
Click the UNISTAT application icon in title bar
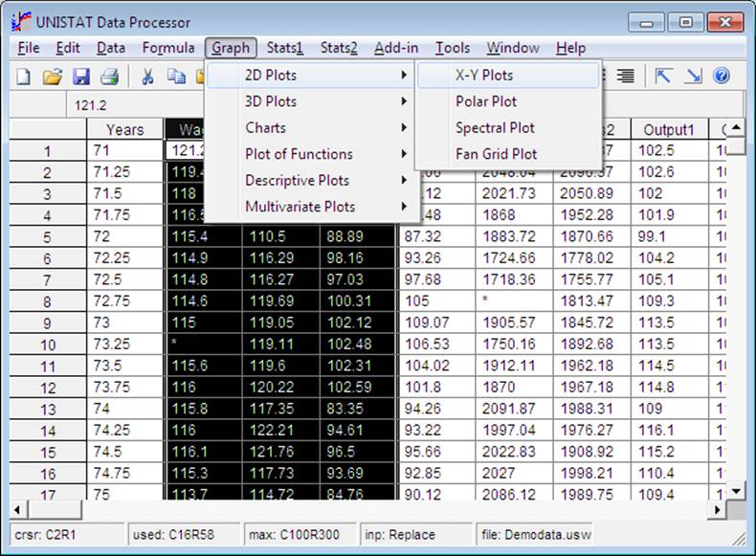click(21, 22)
